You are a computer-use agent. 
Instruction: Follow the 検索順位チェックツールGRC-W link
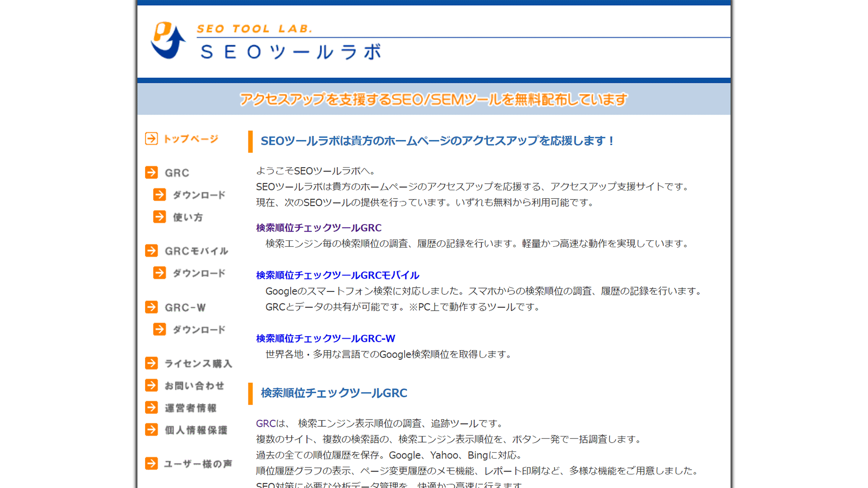325,339
